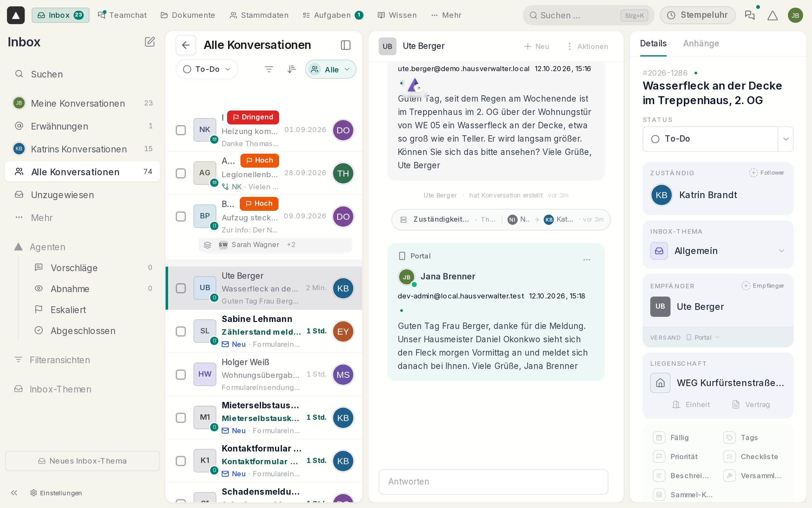Open the Dokumente menu item
812x508 pixels.
(x=188, y=15)
